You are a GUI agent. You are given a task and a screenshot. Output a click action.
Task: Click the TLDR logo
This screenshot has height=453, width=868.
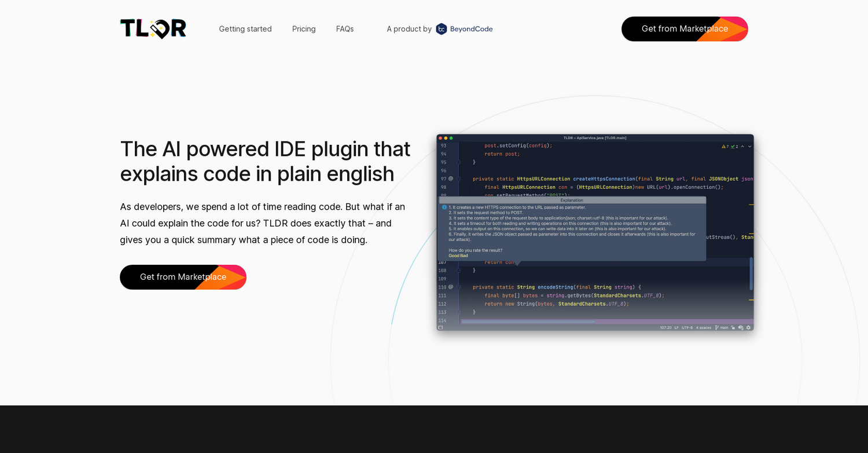(x=153, y=28)
